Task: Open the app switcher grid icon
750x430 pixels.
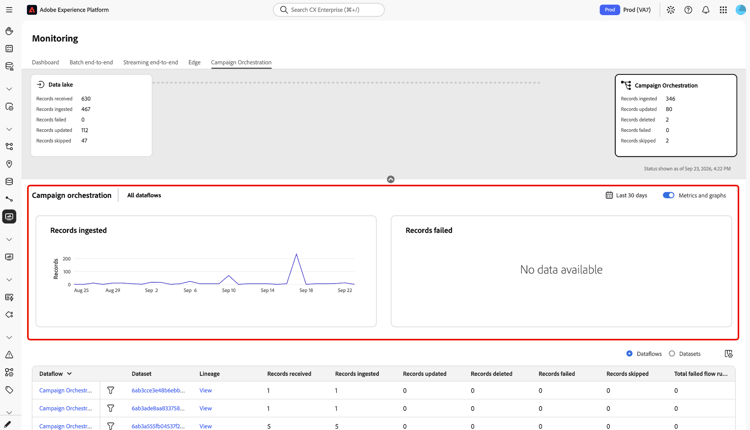Action: (x=723, y=10)
